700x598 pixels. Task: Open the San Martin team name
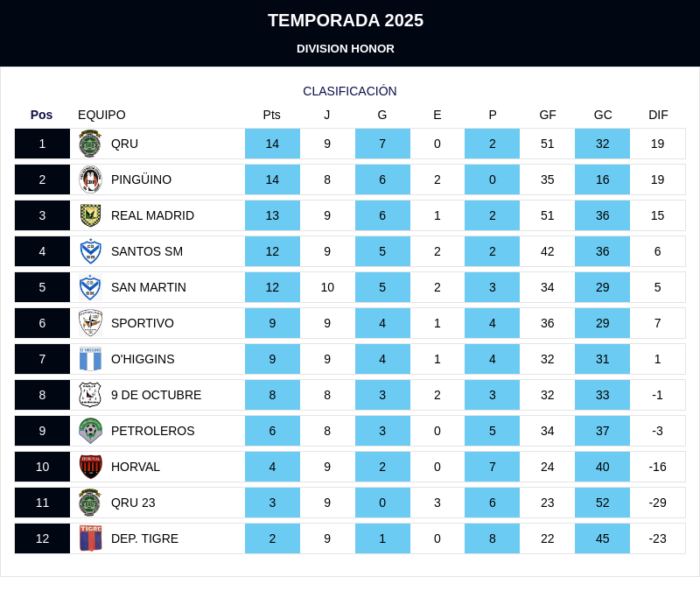click(x=149, y=287)
